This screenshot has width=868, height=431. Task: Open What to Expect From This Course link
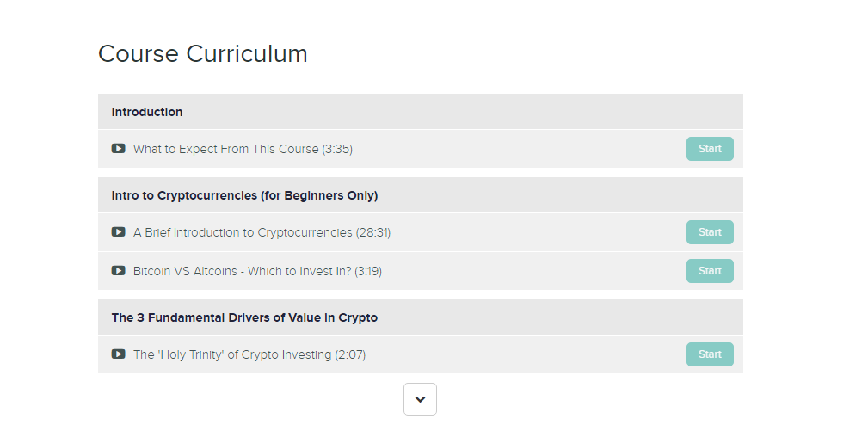[x=243, y=149]
